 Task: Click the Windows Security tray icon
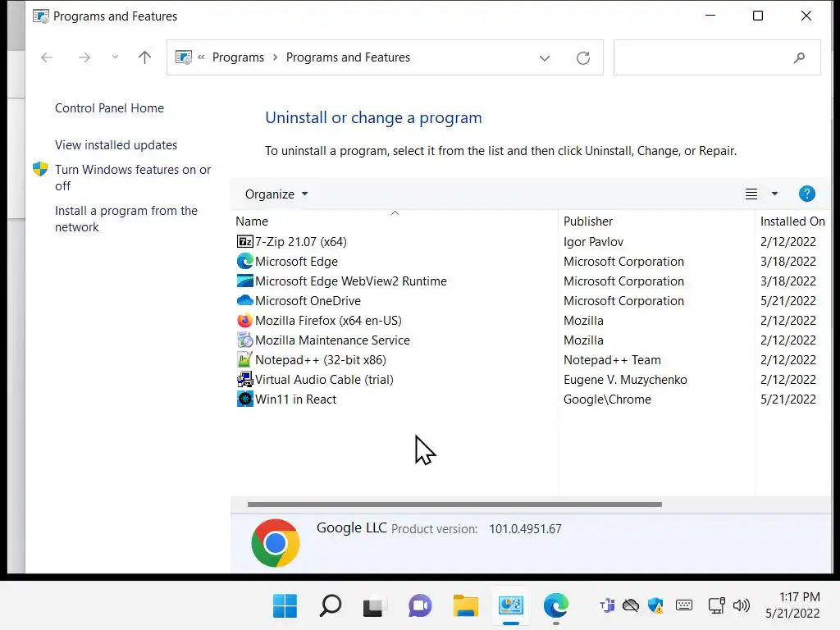tap(655, 606)
